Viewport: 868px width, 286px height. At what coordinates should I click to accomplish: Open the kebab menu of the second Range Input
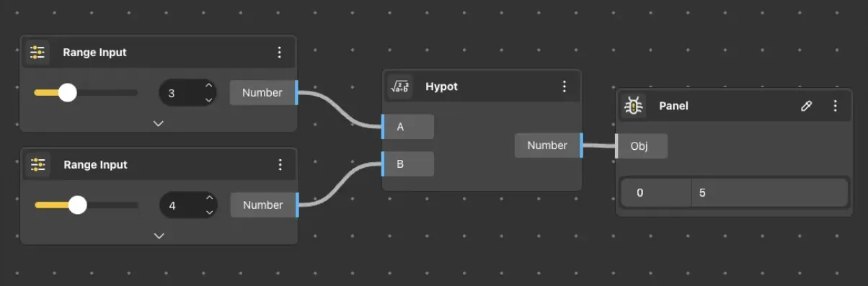280,165
